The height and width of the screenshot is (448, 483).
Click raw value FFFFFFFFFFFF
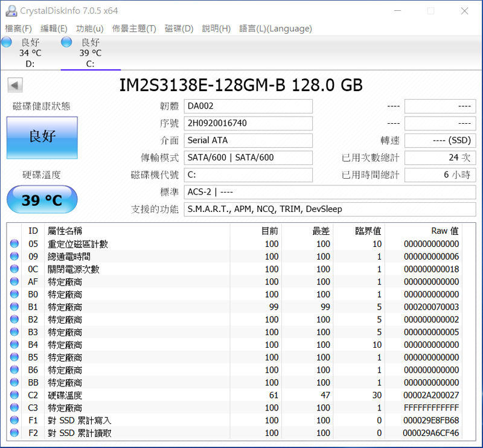tap(431, 408)
